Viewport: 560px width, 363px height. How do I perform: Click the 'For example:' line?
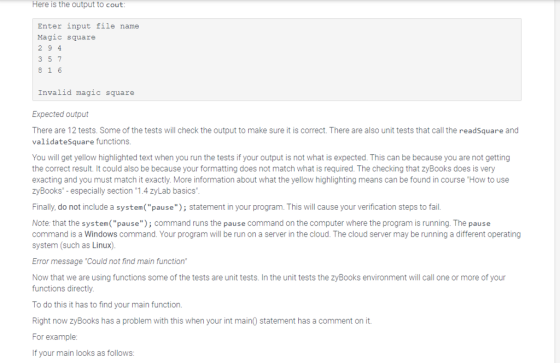[x=55, y=337]
